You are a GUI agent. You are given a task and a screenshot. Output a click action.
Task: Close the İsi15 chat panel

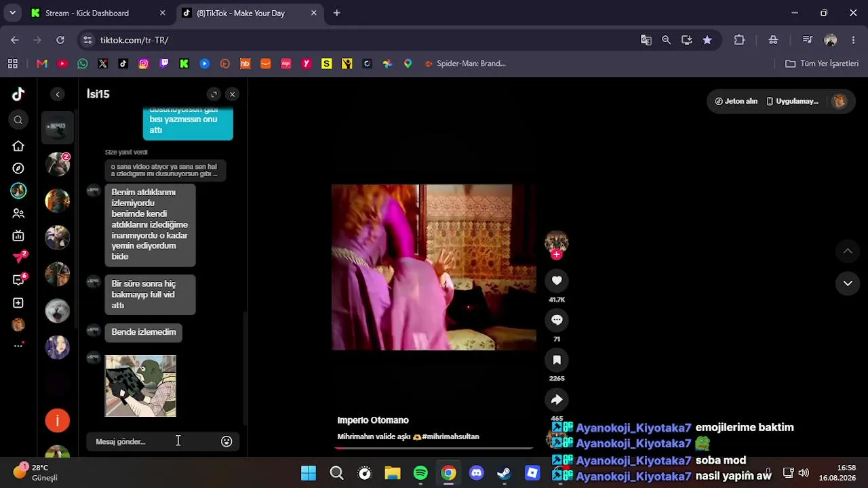pos(233,94)
